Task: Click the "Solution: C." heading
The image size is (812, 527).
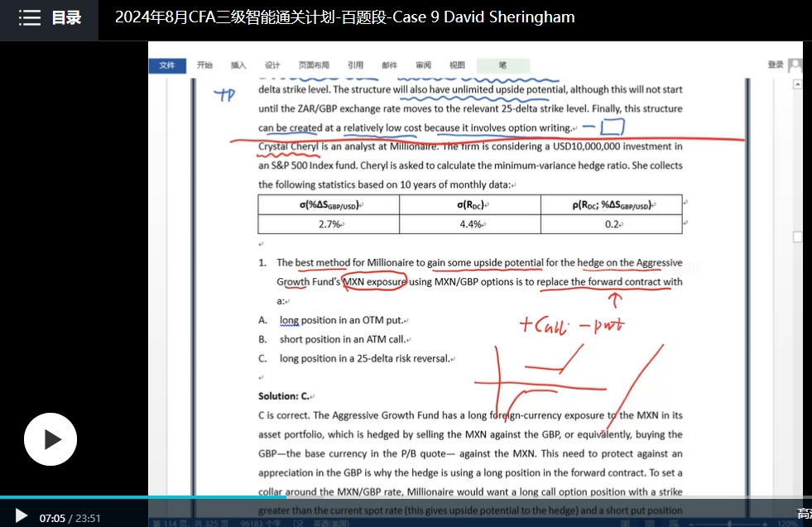Action: [284, 396]
